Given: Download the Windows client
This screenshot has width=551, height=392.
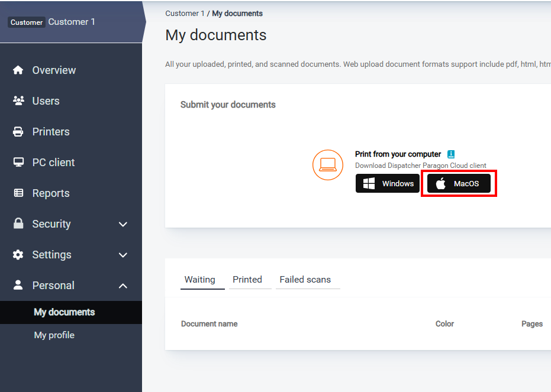Looking at the screenshot, I should click(x=388, y=183).
